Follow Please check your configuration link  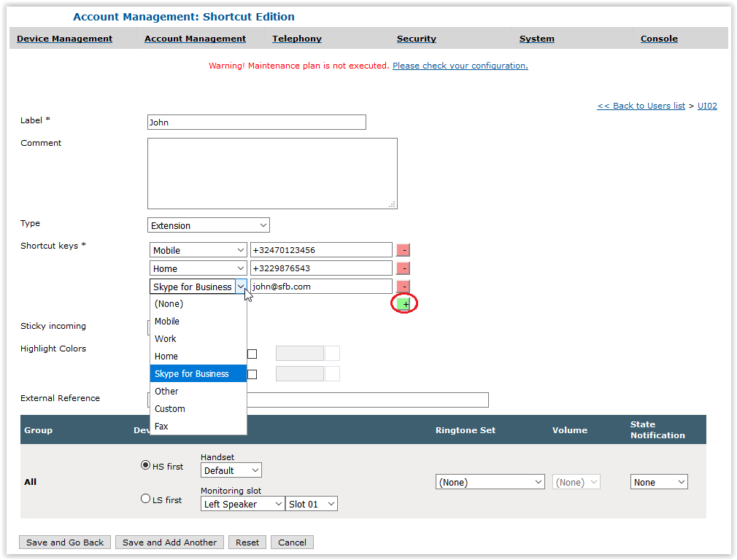(x=460, y=66)
